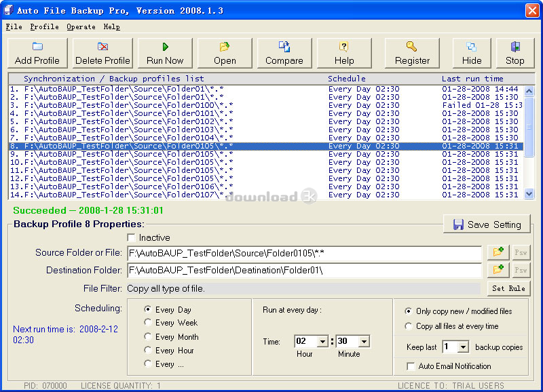Click the Compare toolbar icon
Screen dimensions: 543x392
coord(284,47)
